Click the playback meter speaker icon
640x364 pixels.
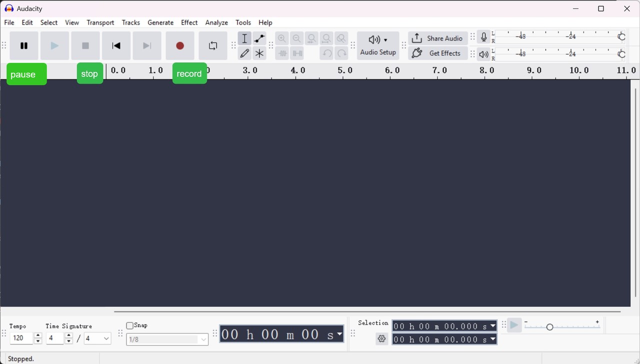click(483, 54)
